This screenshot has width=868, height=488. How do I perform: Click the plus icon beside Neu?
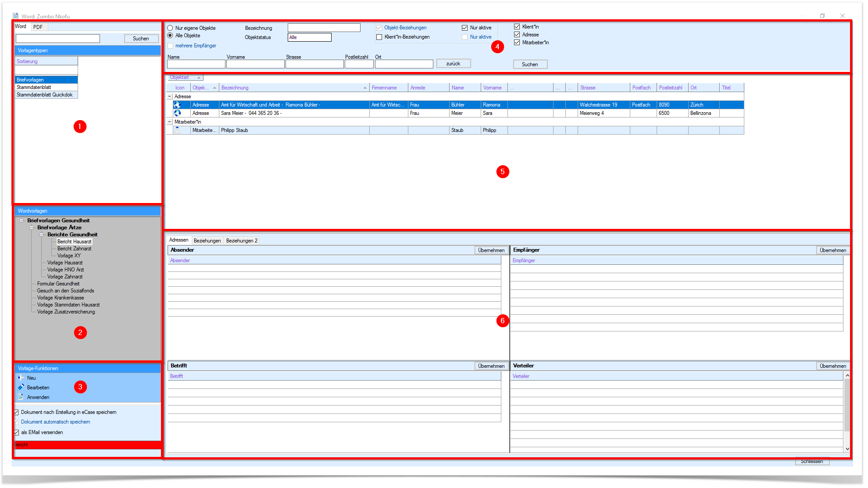click(x=21, y=378)
